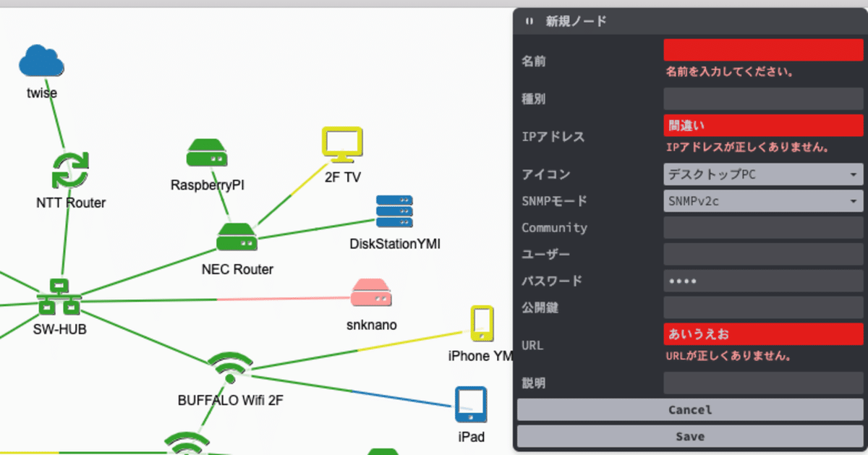Click the URL field containing あいうえお
Viewport: 868px width, 455px height.
point(763,334)
